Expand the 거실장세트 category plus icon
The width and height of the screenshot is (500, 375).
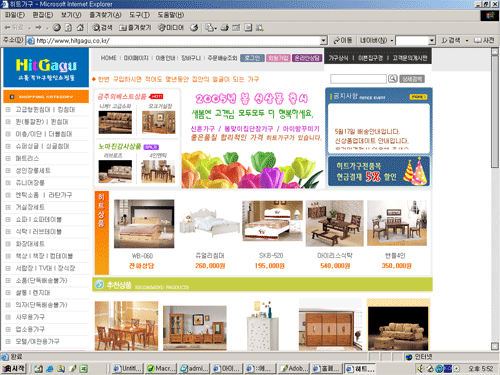[x=8, y=207]
